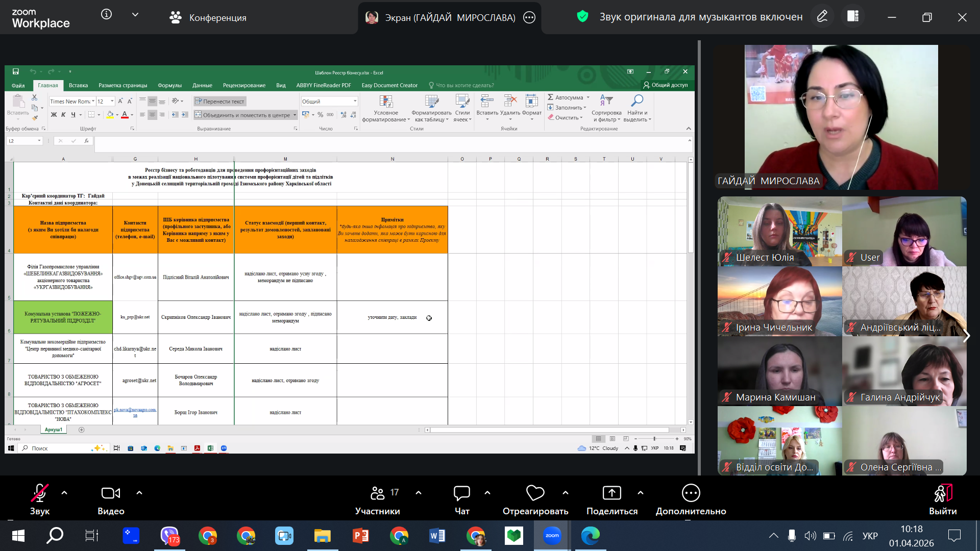
Task: Expand audio options arrow beside Звук
Action: pyautogui.click(x=64, y=493)
